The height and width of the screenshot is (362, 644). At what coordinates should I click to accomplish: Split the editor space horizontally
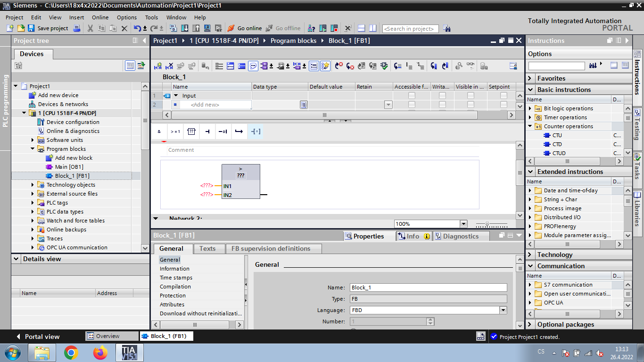(362, 28)
